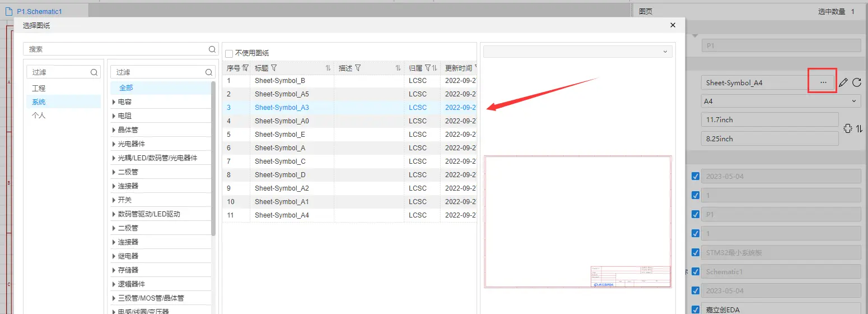Open the dropdown above the sheet preview
The height and width of the screenshot is (314, 868).
tap(577, 52)
